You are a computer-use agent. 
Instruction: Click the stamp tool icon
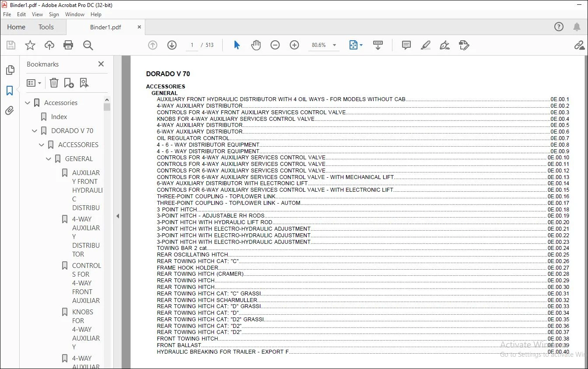464,45
